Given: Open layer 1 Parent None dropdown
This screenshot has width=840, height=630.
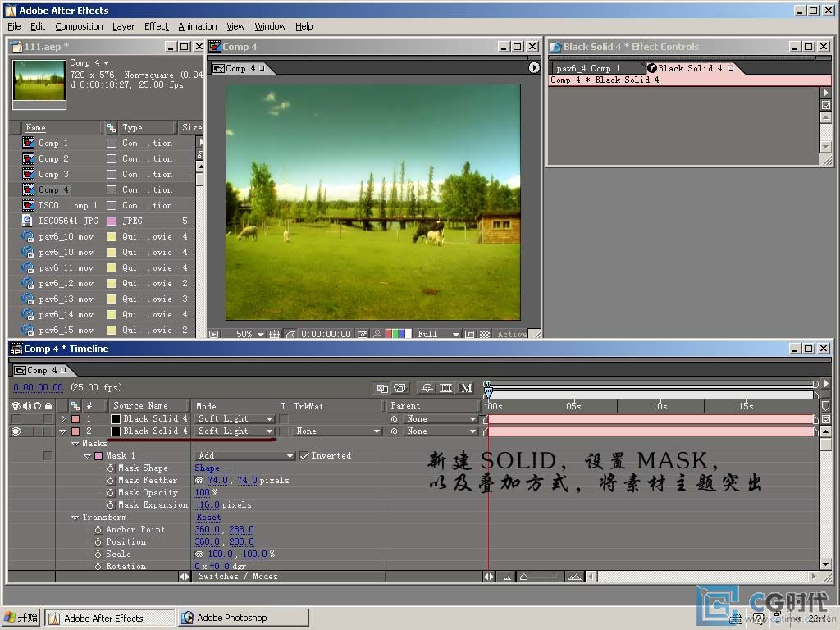Looking at the screenshot, I should pos(440,419).
